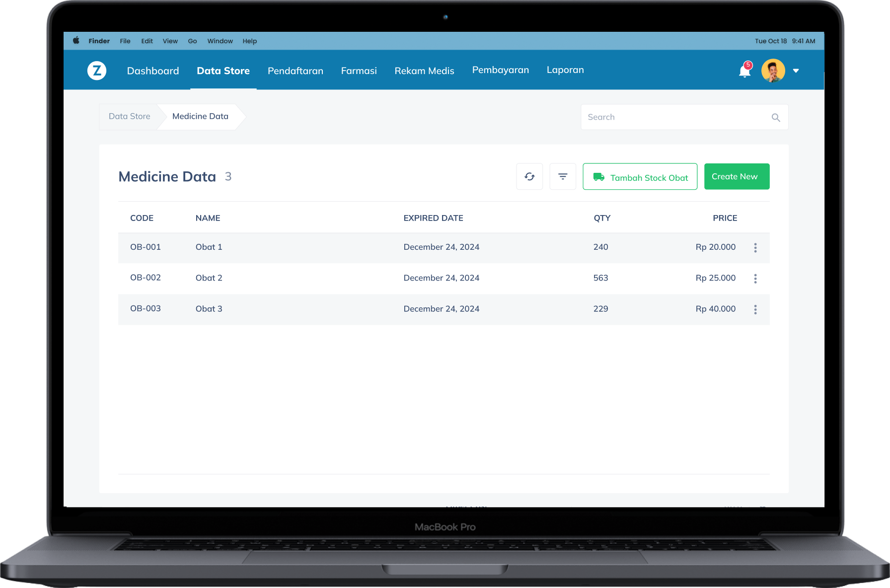The height and width of the screenshot is (588, 890).
Task: Open the filter icon button
Action: [563, 176]
